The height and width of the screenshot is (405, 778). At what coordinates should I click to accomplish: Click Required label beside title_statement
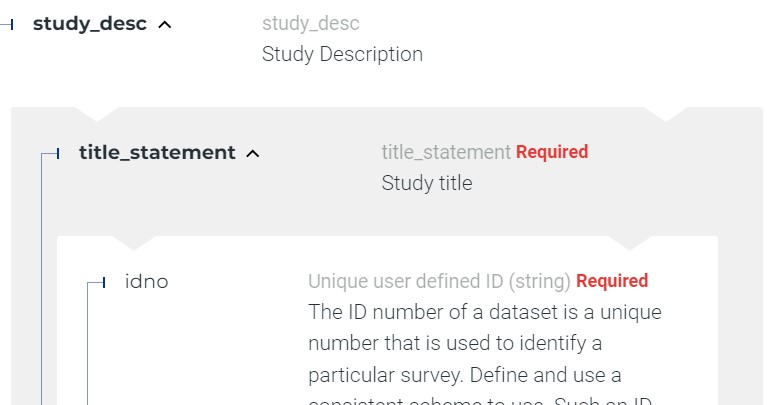tap(552, 152)
